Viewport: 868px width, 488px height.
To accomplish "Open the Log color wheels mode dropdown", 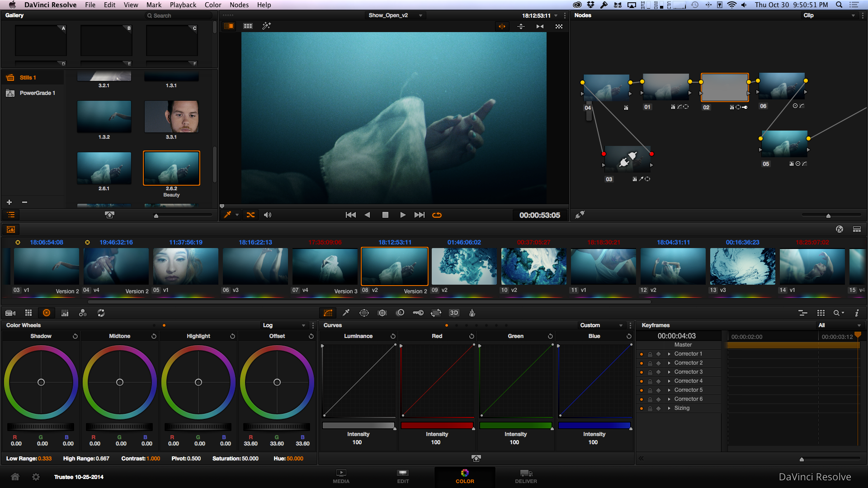I will 284,325.
